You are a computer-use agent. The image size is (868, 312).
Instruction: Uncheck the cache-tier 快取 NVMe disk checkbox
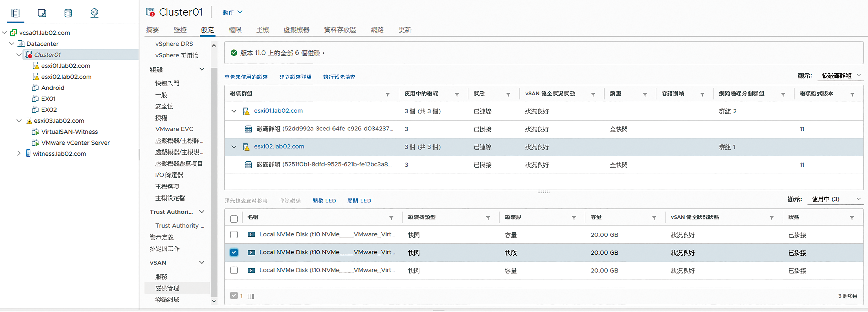(234, 252)
